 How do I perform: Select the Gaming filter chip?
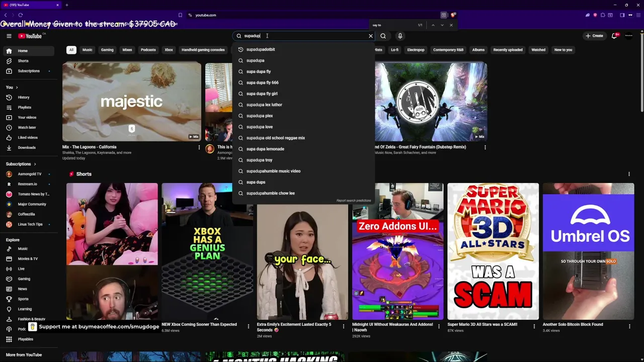pos(107,50)
